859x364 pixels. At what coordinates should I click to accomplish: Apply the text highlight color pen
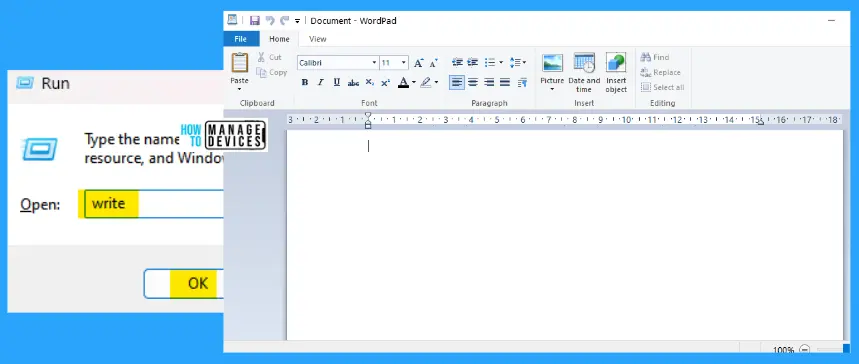point(426,83)
